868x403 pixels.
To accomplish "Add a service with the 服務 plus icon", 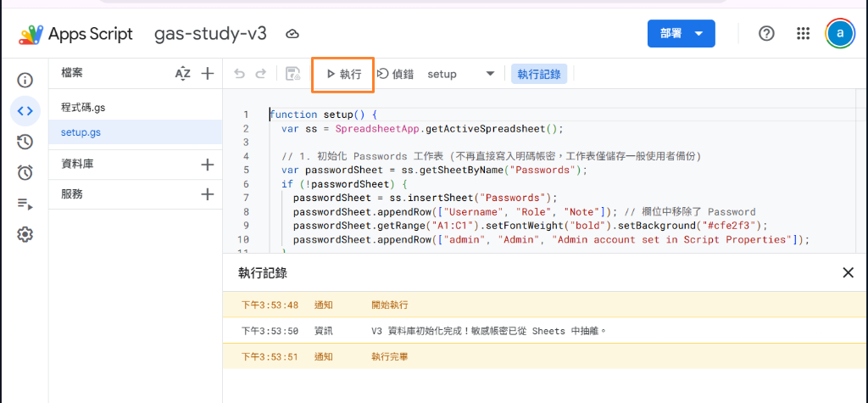I will (207, 194).
